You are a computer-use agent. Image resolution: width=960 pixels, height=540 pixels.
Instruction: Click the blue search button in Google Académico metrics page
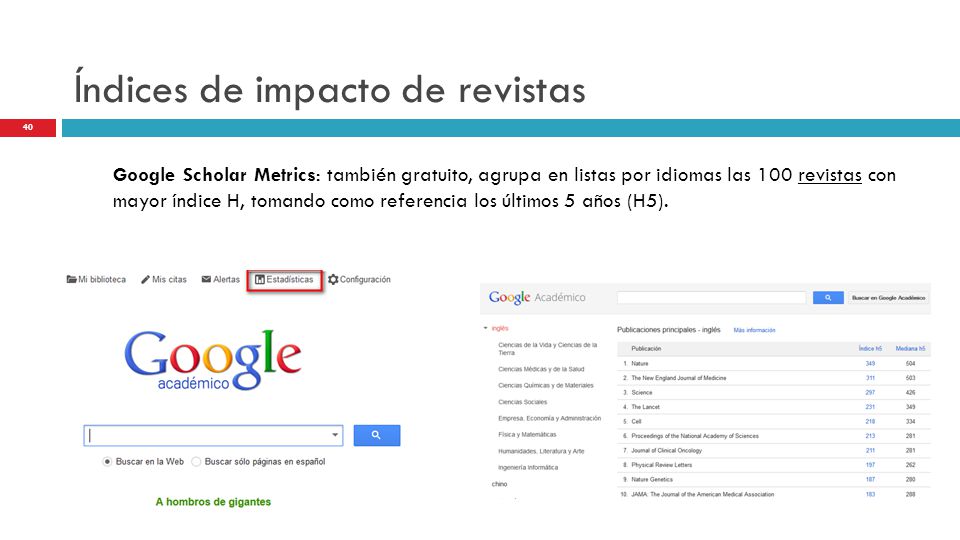coord(828,298)
